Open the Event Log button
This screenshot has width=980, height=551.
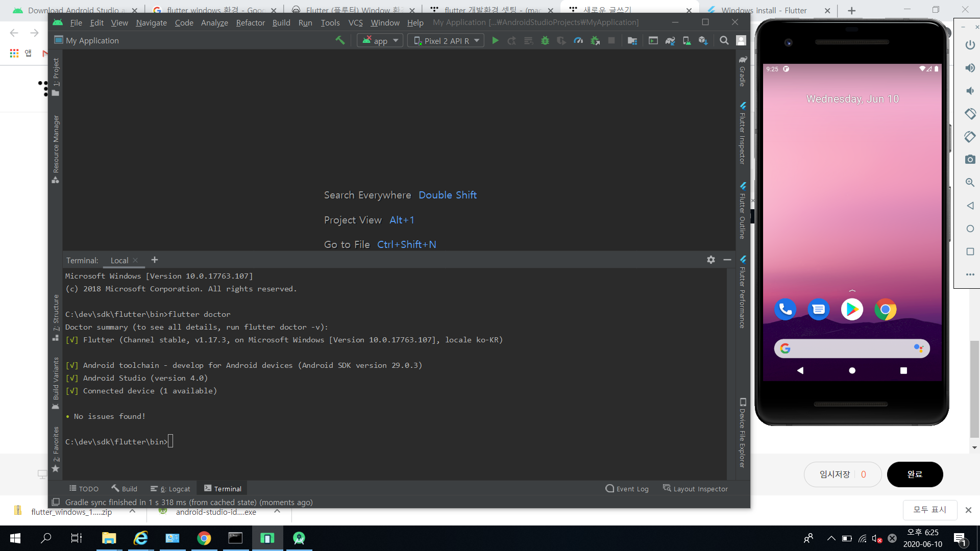click(627, 489)
